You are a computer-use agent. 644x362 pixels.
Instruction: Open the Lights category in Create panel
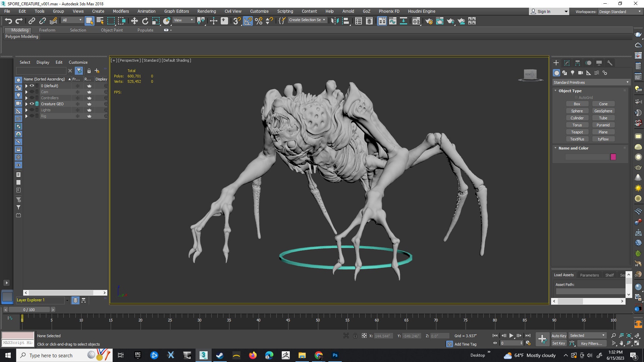click(573, 73)
